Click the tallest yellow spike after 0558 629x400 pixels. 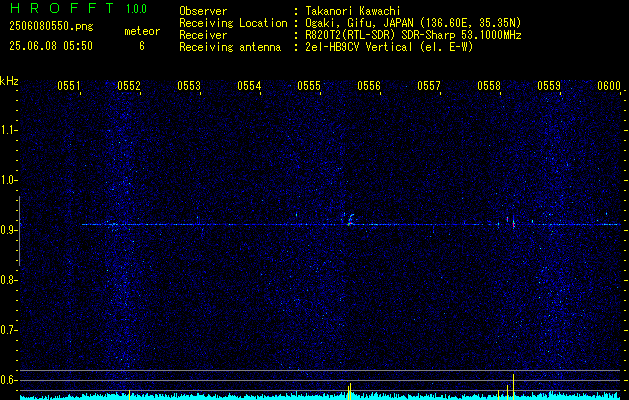[513, 387]
